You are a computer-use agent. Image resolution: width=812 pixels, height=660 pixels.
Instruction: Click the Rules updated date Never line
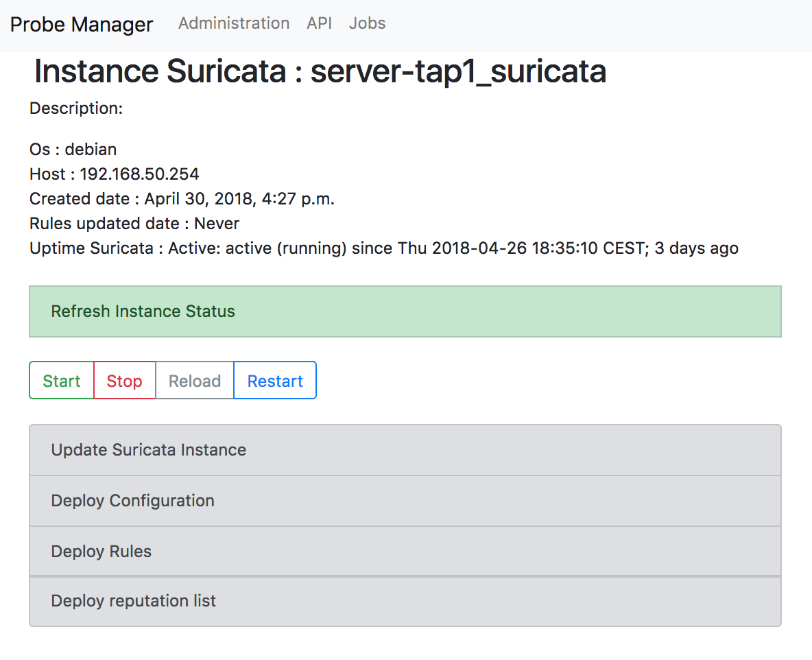[134, 223]
